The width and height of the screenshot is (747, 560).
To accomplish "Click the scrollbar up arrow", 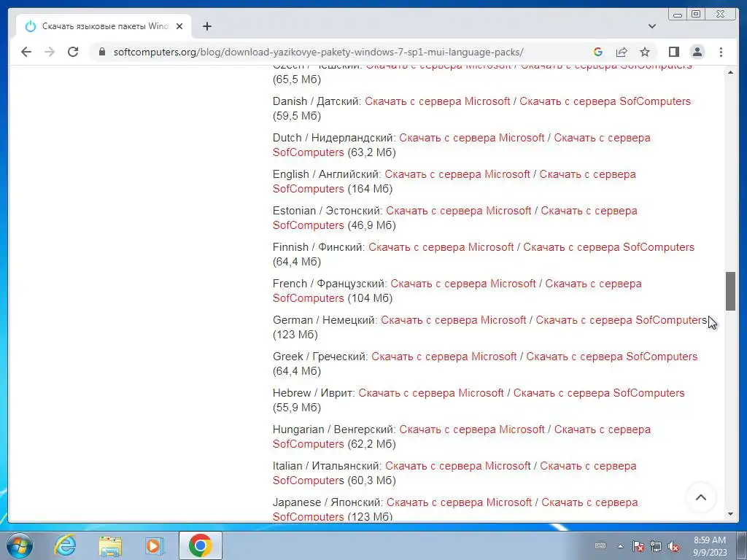I will [731, 72].
